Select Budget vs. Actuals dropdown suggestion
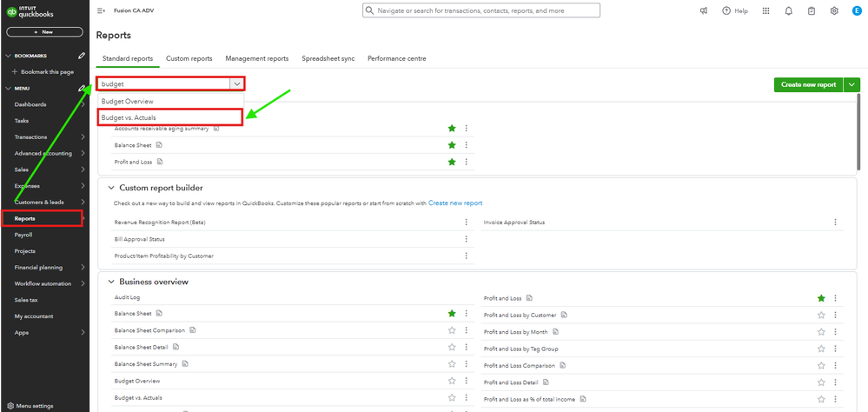The image size is (868, 412). 170,117
